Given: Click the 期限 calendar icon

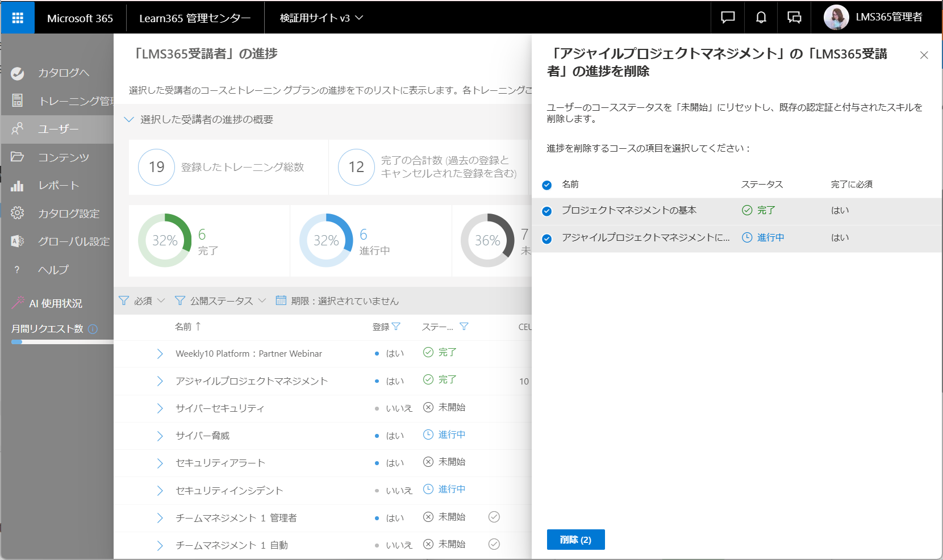Looking at the screenshot, I should click(x=281, y=300).
